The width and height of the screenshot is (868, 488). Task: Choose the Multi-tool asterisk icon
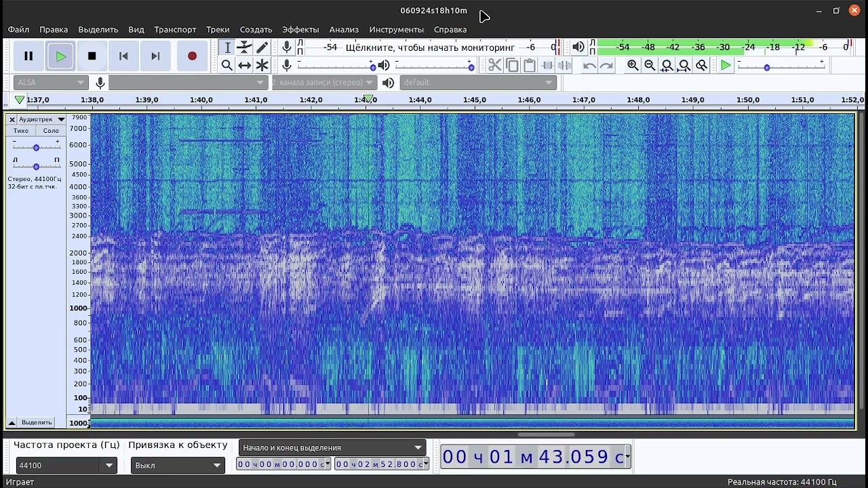click(x=262, y=65)
